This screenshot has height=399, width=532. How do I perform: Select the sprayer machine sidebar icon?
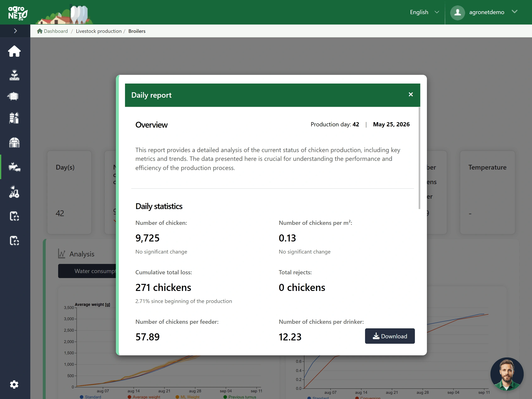pos(13,96)
